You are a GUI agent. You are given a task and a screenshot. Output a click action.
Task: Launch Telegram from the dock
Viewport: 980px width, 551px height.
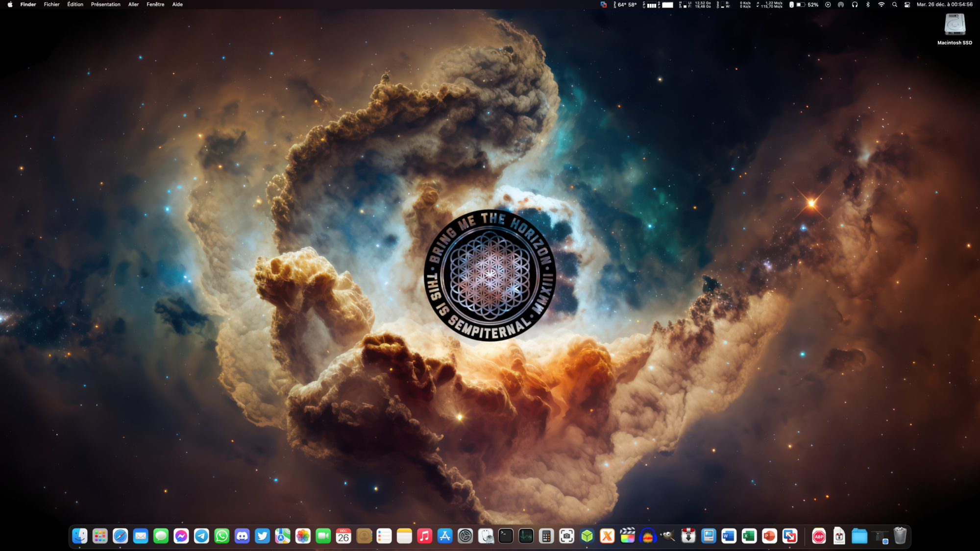201,536
